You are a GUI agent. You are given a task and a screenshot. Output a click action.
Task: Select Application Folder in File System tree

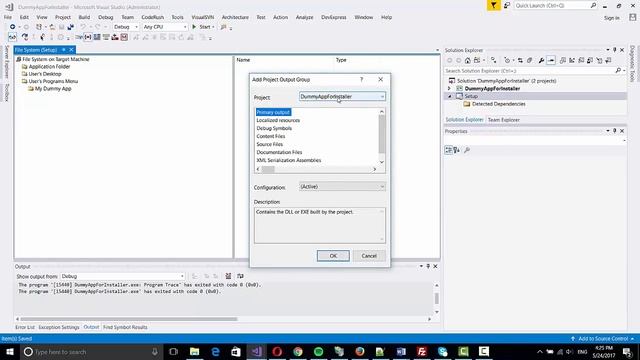(x=49, y=67)
